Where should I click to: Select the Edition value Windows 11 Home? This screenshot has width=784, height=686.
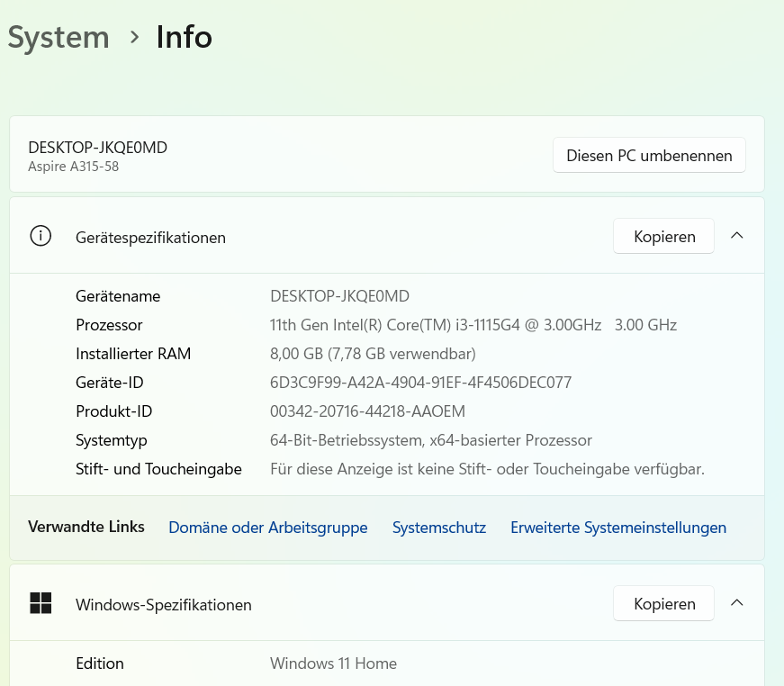(333, 663)
